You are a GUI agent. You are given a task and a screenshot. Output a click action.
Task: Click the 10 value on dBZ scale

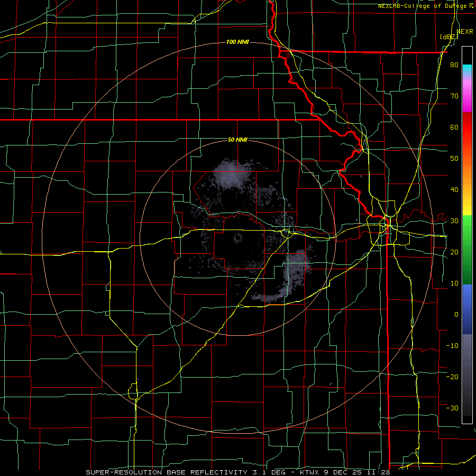[x=454, y=283]
